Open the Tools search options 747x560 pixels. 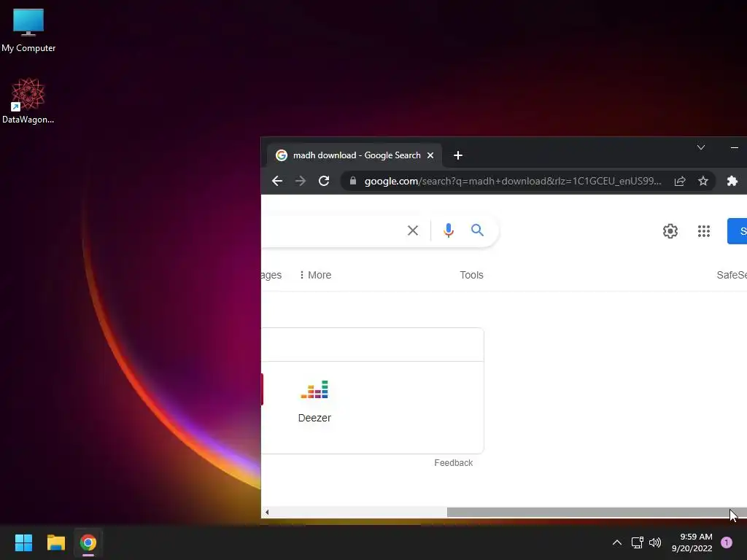click(x=472, y=275)
